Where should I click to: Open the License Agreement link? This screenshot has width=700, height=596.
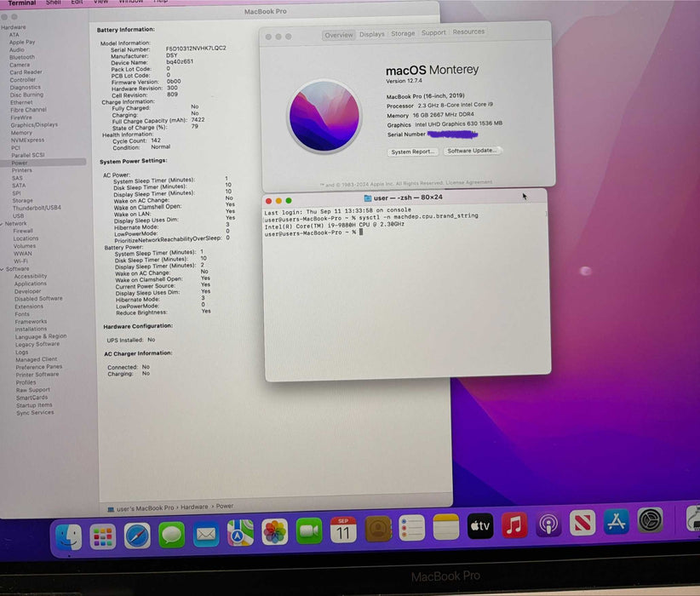468,182
